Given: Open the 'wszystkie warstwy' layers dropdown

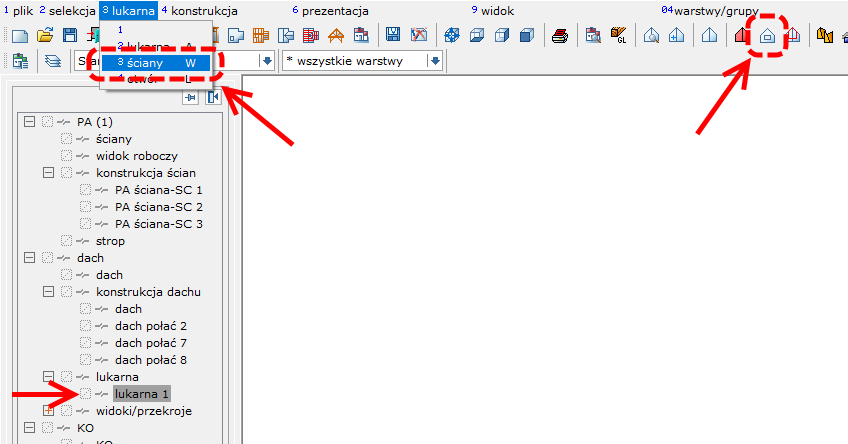Looking at the screenshot, I should [434, 61].
